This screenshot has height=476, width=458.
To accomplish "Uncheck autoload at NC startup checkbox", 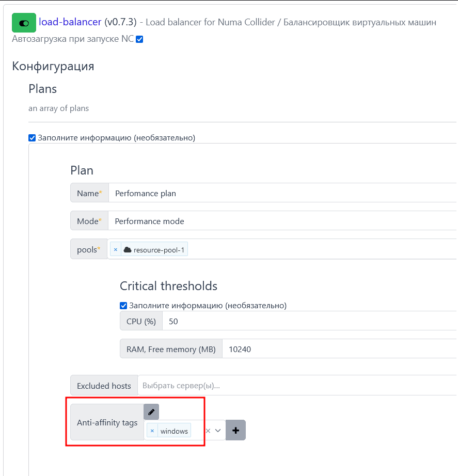I will tap(139, 39).
